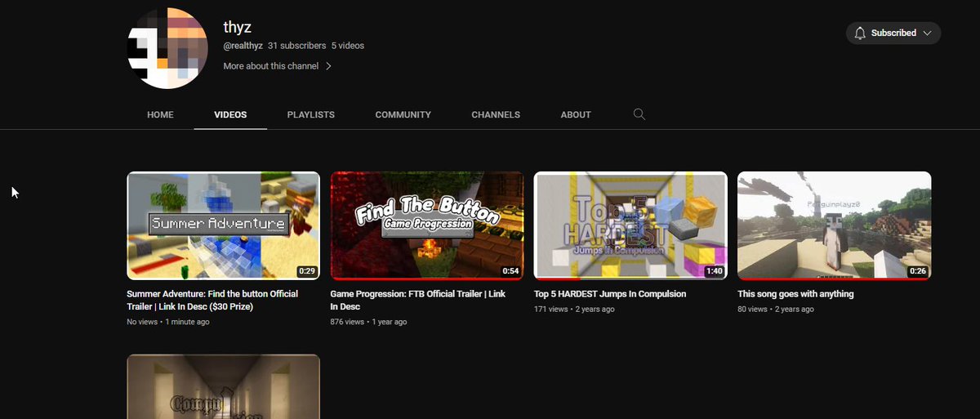Open the PLAYLISTS tab
Image resolution: width=980 pixels, height=419 pixels.
[x=311, y=115]
